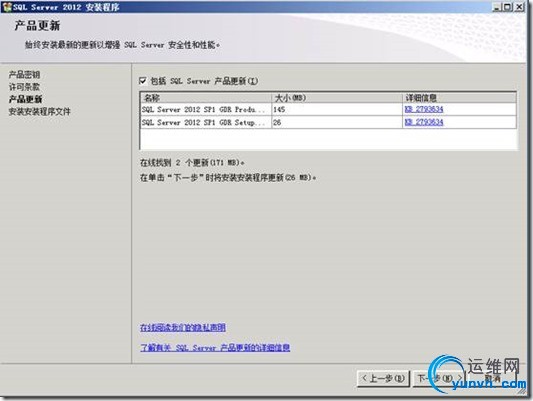Select the 许可条款 step in the sidebar
Viewport: 533px width, 401px height.
tap(24, 87)
